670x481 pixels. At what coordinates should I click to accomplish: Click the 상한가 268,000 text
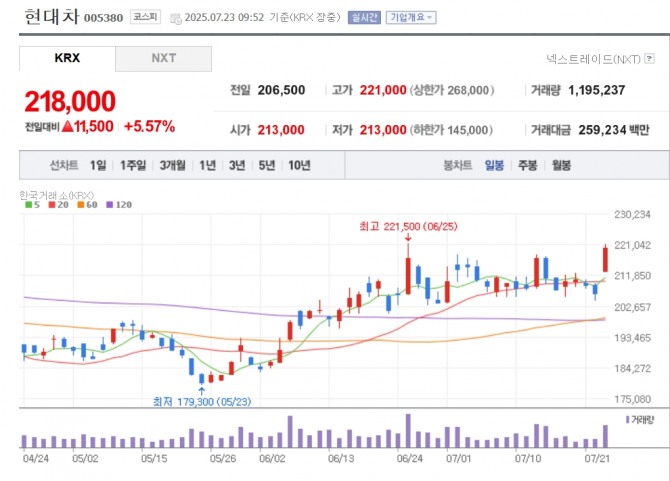[452, 90]
